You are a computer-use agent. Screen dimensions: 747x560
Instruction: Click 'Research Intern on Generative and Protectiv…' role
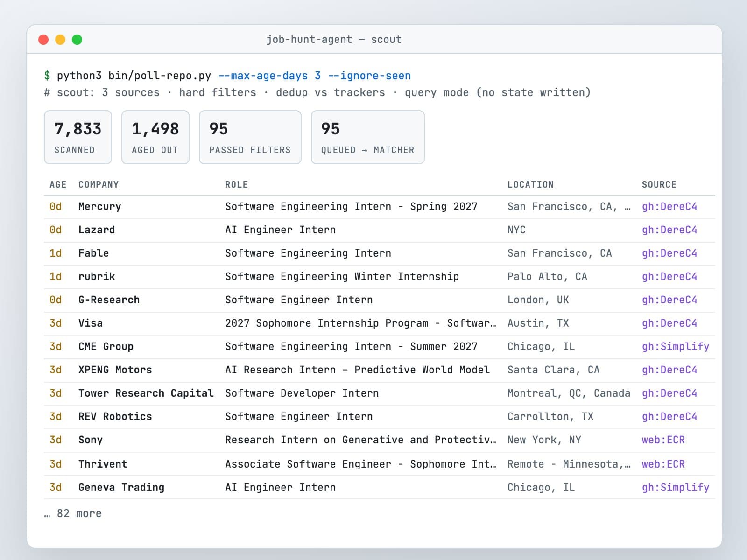click(x=360, y=440)
